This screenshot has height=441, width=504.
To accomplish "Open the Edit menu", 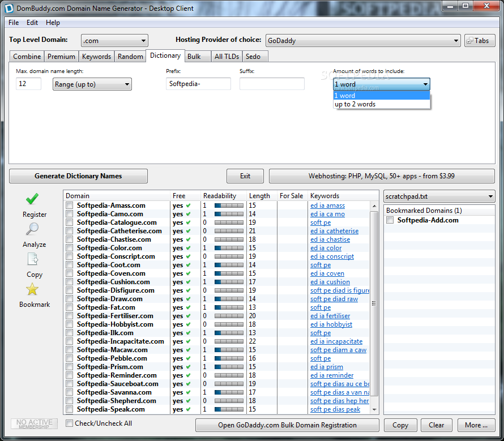I will pyautogui.click(x=32, y=23).
